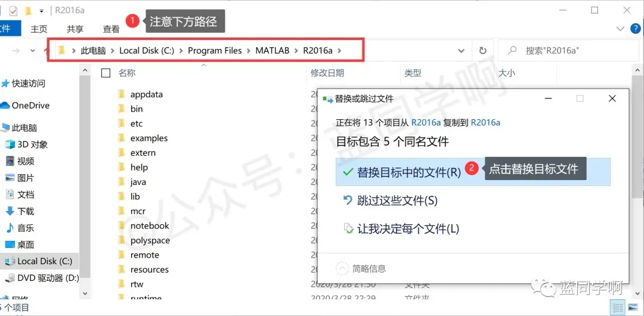Click the bin folder icon
The image size is (644, 316).
[x=121, y=109]
